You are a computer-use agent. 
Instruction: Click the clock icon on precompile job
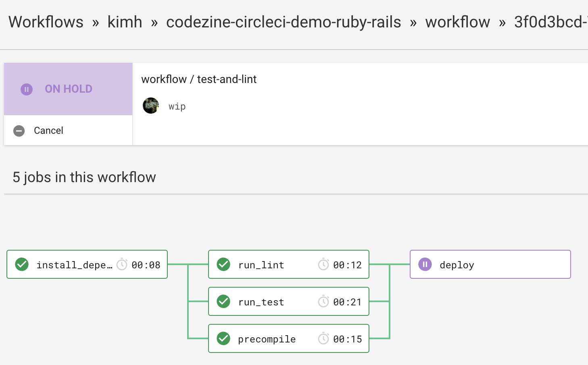click(x=323, y=338)
